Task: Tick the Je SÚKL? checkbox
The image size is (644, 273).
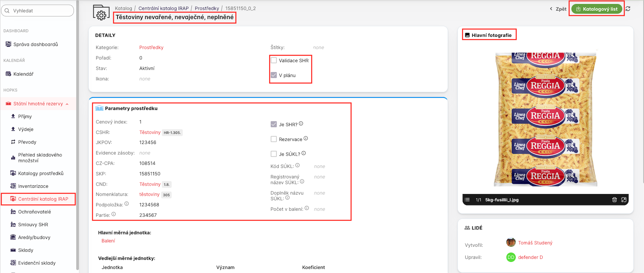Action: (274, 154)
